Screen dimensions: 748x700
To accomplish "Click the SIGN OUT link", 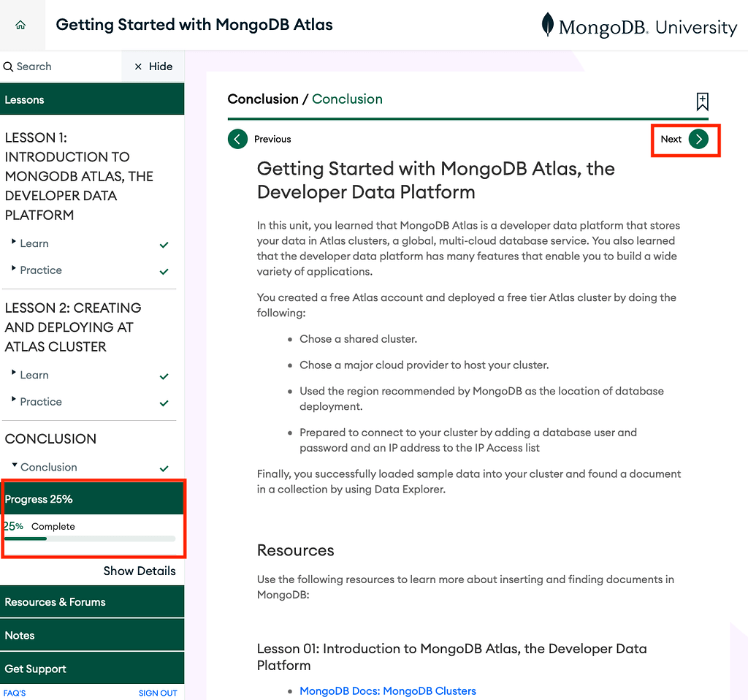I will point(158,693).
